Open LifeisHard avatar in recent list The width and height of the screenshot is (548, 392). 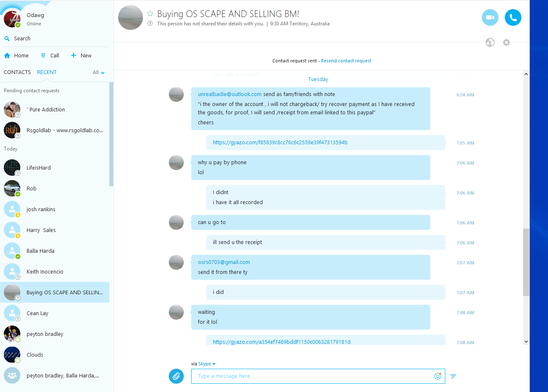pyautogui.click(x=12, y=168)
